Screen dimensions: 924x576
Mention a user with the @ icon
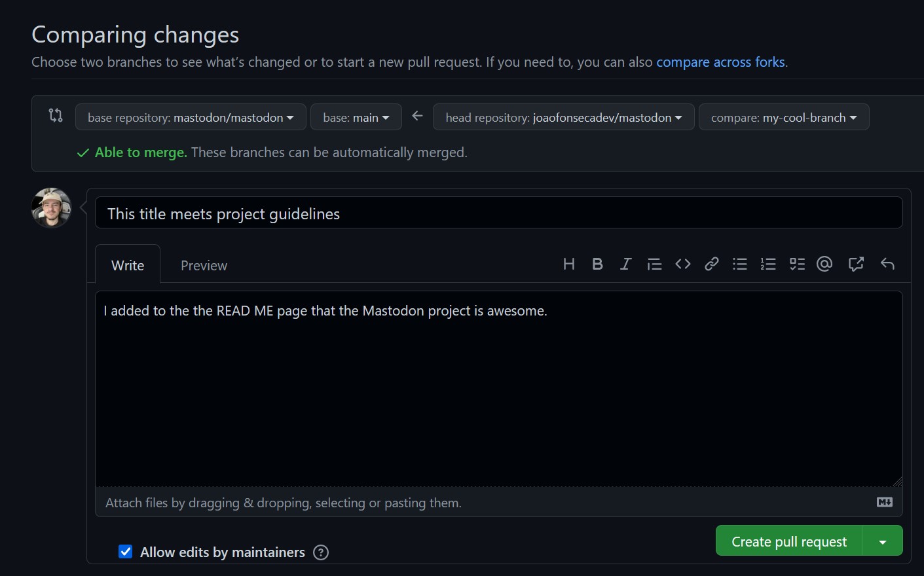pos(824,264)
